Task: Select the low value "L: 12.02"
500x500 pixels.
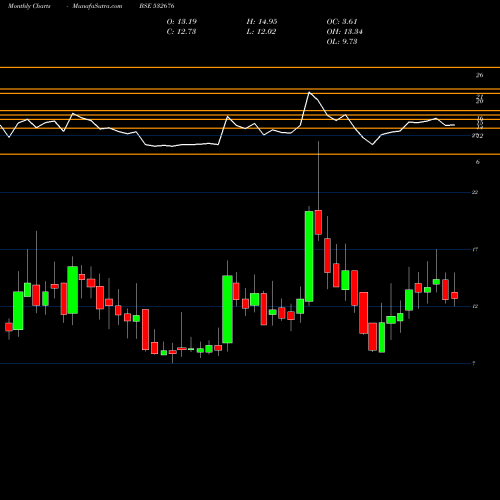Action: pyautogui.click(x=261, y=32)
